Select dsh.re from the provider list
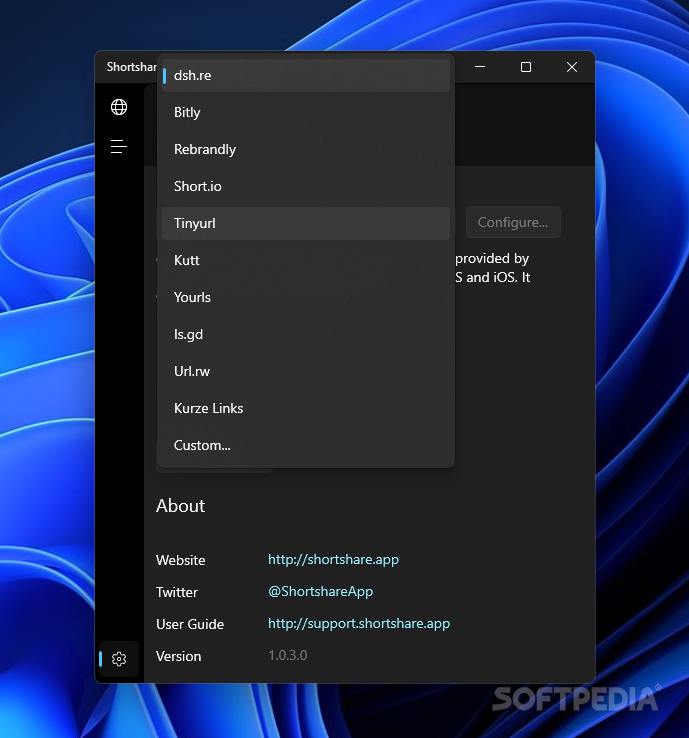 [x=306, y=75]
